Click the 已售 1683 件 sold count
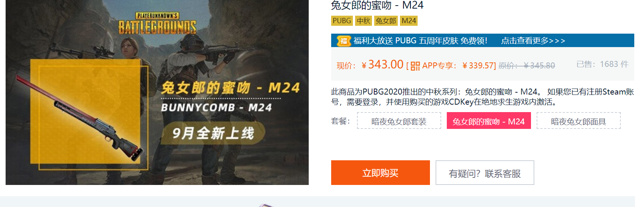Image resolution: width=644 pixels, height=207 pixels. 602,64
